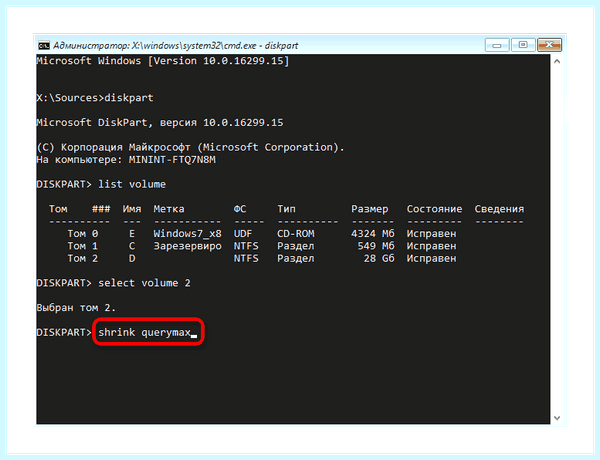Screen dimensions: 600x460
Task: Click the 'Зарезервиро' volume label
Action: [188, 246]
